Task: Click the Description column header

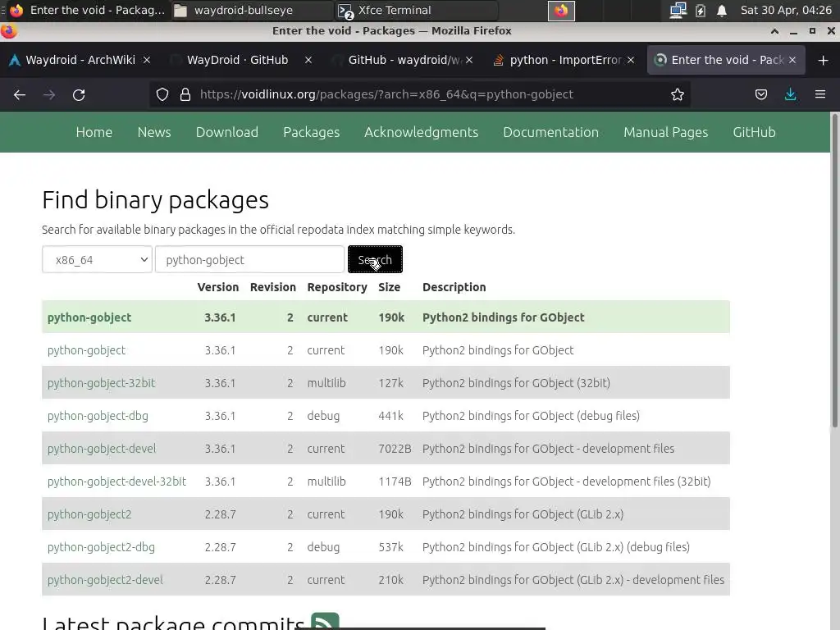Action: point(454,287)
